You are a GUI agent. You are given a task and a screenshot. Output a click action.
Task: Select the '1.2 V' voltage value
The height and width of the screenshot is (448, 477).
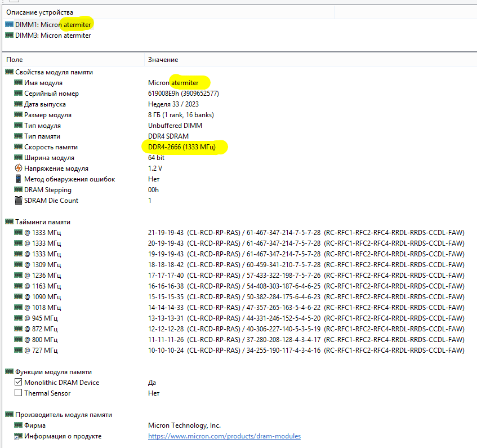[x=155, y=168]
